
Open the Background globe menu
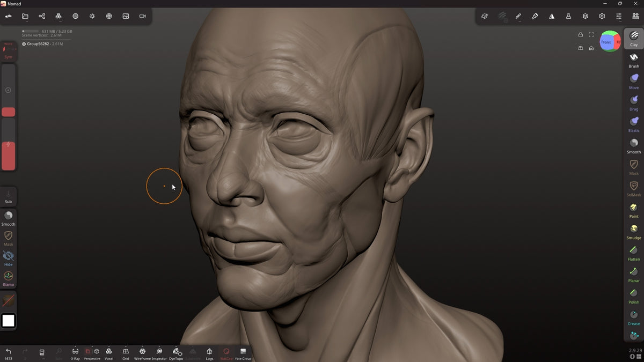click(75, 16)
